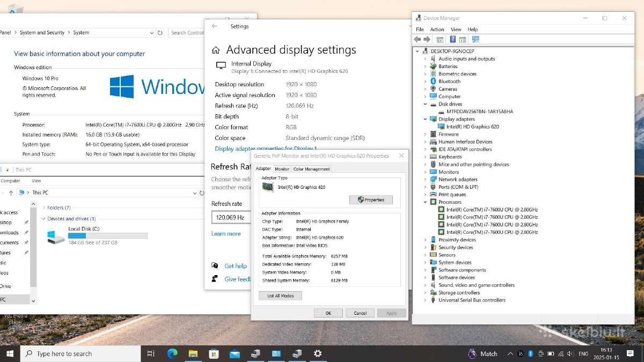Screen dimensions: 644x362
Task: Click Forward arrow in Device Manager toolbar
Action: [427, 39]
